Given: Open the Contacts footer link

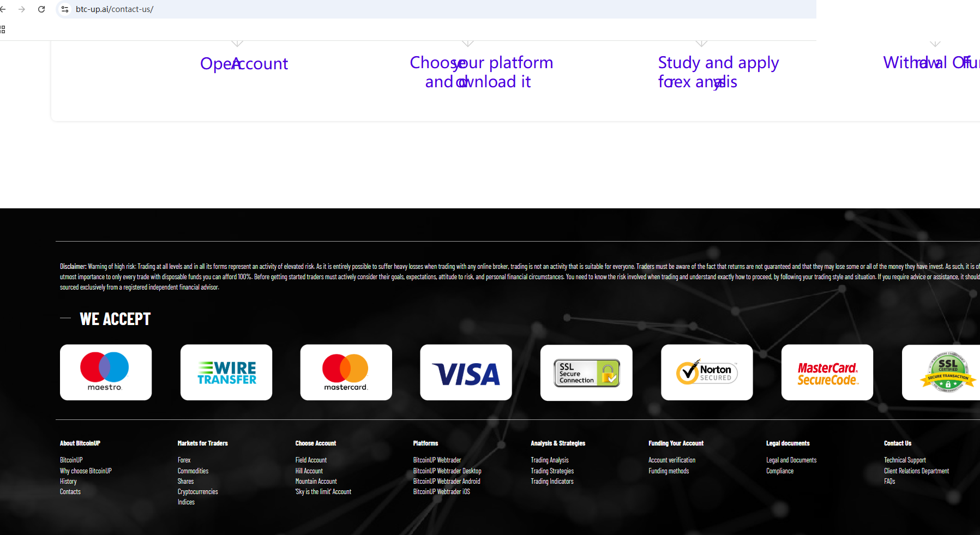Looking at the screenshot, I should point(70,492).
